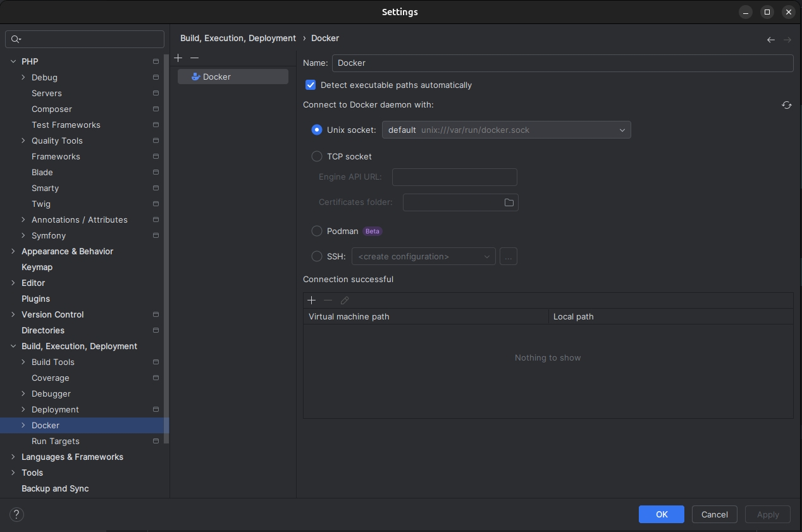Open the help question mark icon
Screen dimensions: 802x532
[x=17, y=514]
